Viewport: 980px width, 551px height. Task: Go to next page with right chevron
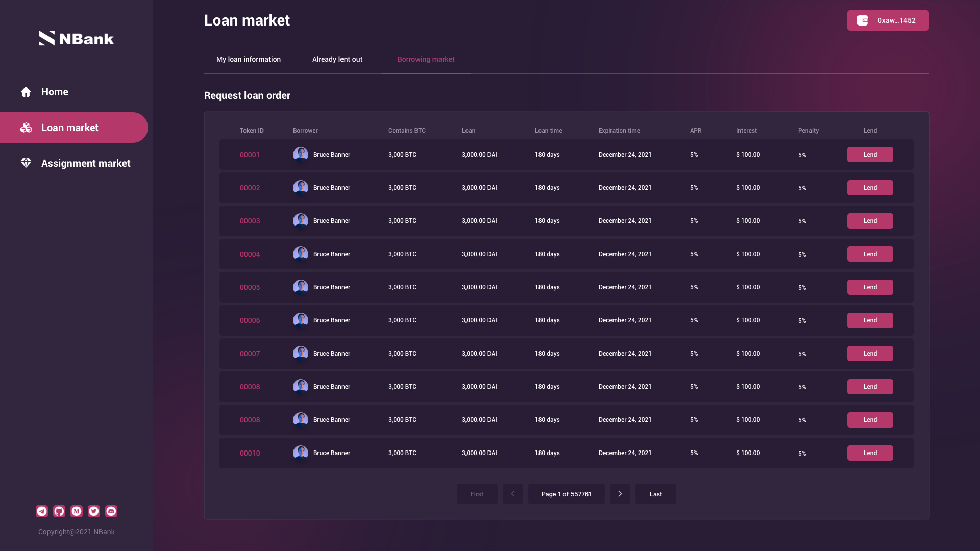pos(620,494)
